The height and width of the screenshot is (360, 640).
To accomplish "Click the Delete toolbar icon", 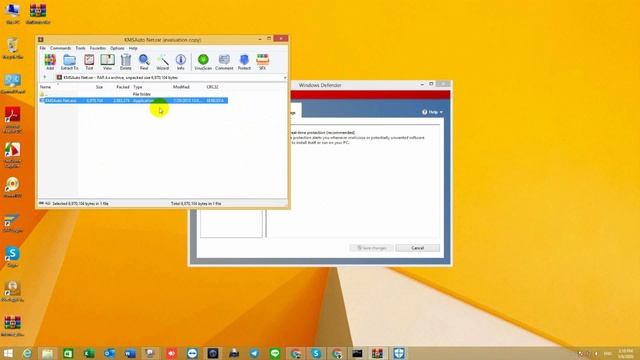I will (x=126, y=62).
